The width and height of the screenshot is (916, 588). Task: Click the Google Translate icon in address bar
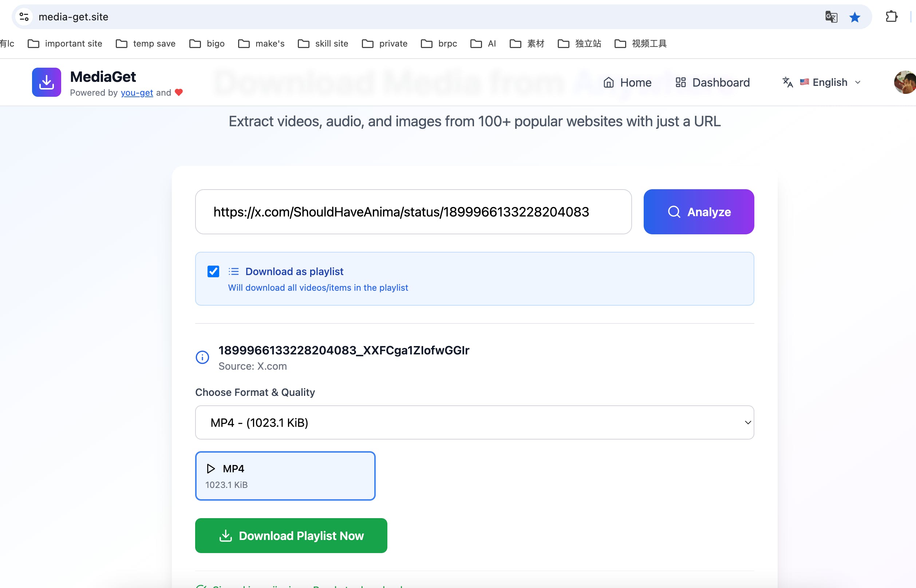point(831,17)
